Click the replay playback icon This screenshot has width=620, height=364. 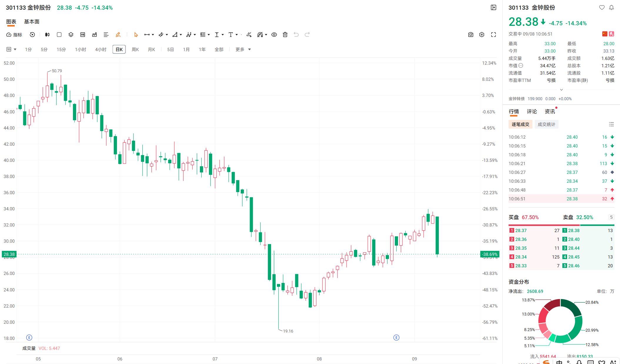click(x=32, y=35)
